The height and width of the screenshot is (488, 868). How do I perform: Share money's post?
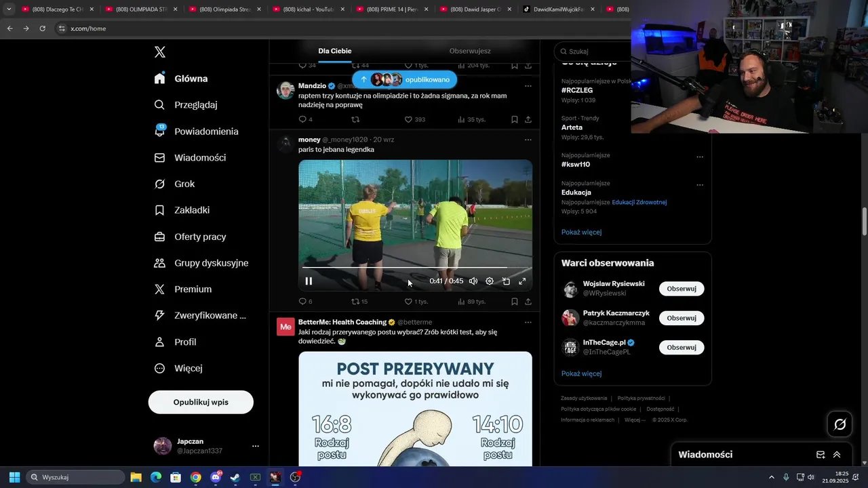(x=528, y=302)
